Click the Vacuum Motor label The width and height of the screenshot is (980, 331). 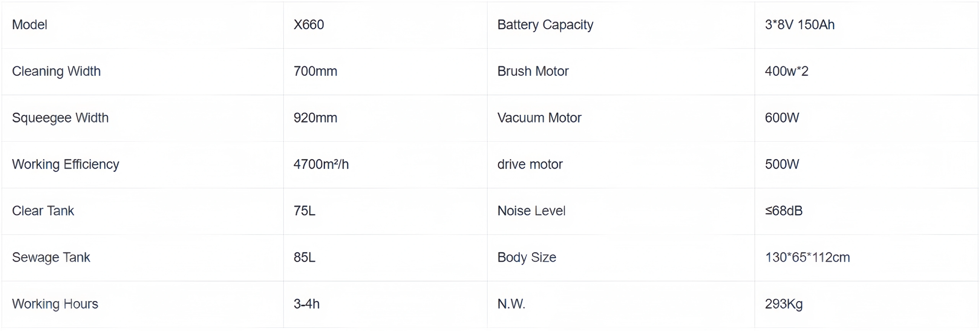point(539,118)
